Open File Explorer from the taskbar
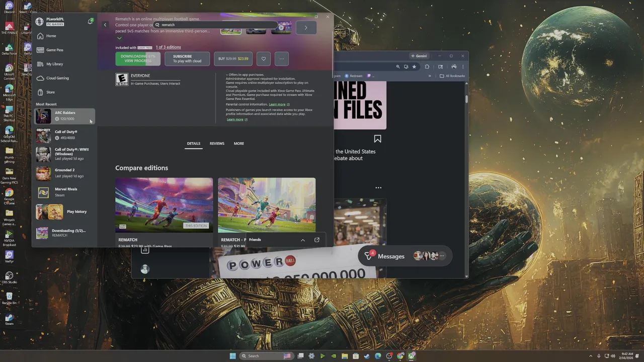This screenshot has width=644, height=362. coord(345,356)
